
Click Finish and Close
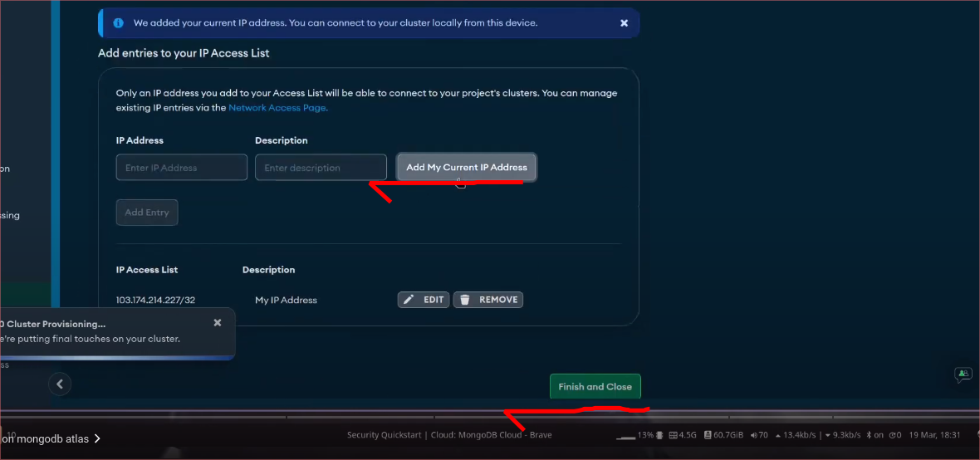595,387
